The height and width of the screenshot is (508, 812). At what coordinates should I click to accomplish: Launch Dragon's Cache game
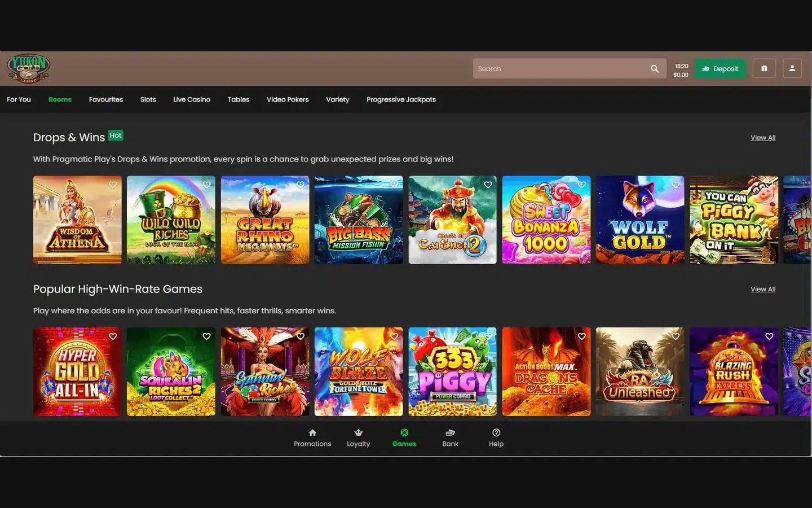point(546,371)
